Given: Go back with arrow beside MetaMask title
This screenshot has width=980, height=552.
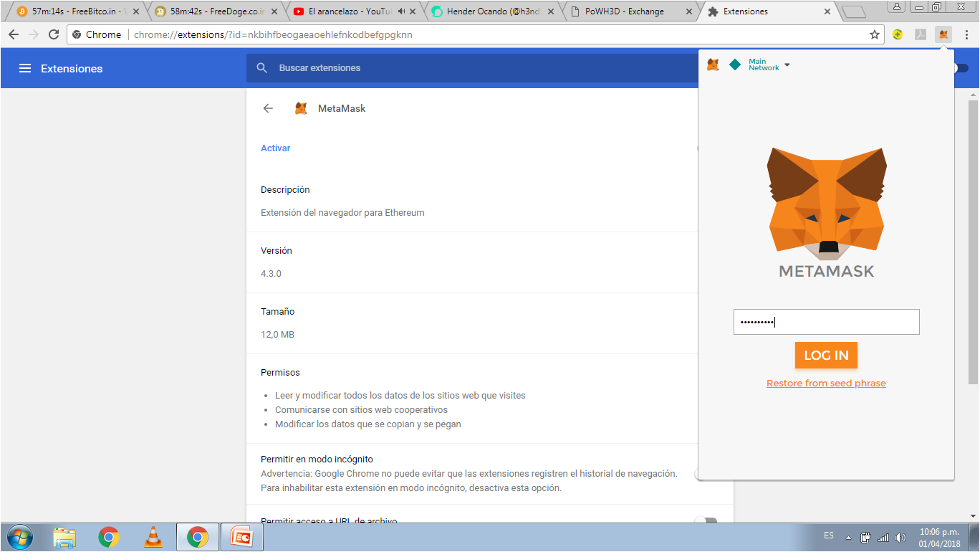Looking at the screenshot, I should pyautogui.click(x=268, y=108).
